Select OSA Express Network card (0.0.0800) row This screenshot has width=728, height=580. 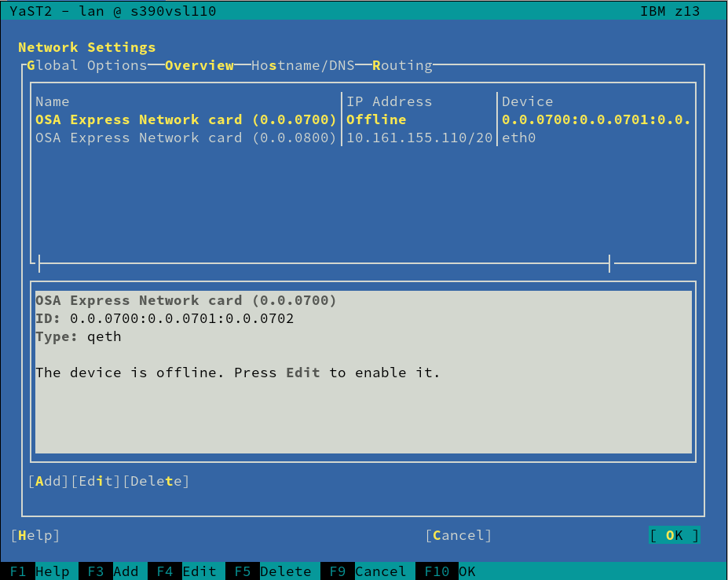[x=186, y=138]
